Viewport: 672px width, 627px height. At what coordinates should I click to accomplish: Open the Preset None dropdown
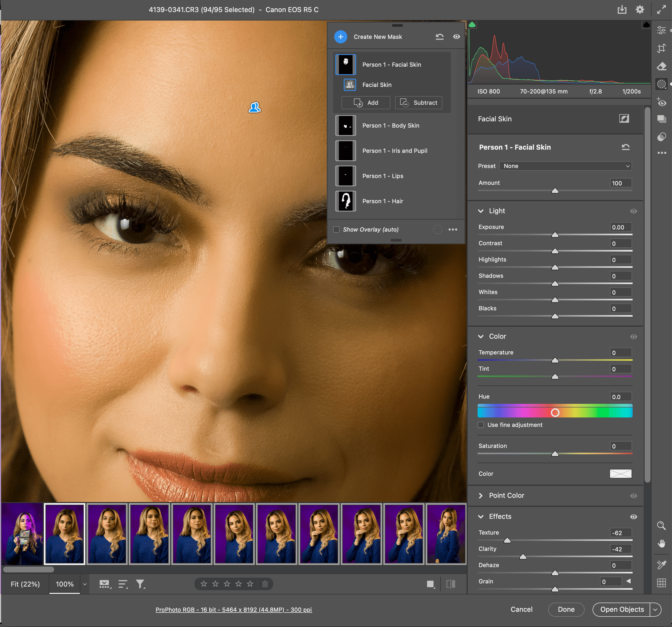(x=565, y=166)
